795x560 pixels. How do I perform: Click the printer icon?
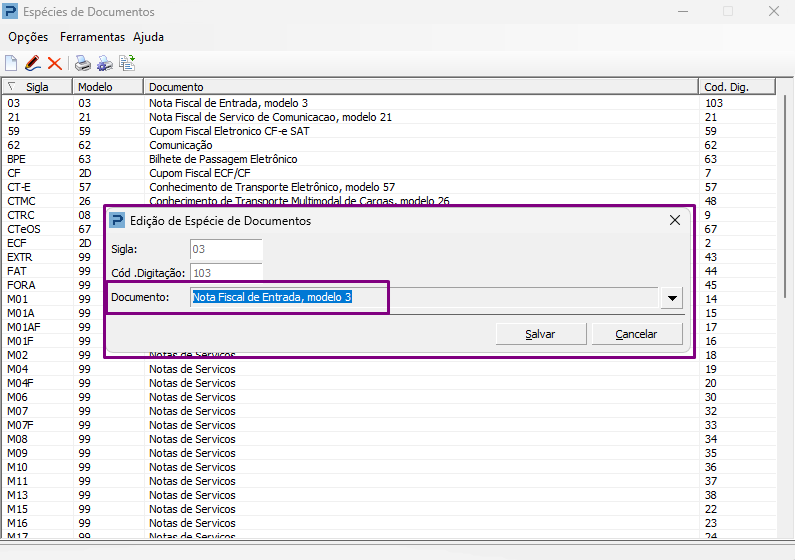coord(83,63)
